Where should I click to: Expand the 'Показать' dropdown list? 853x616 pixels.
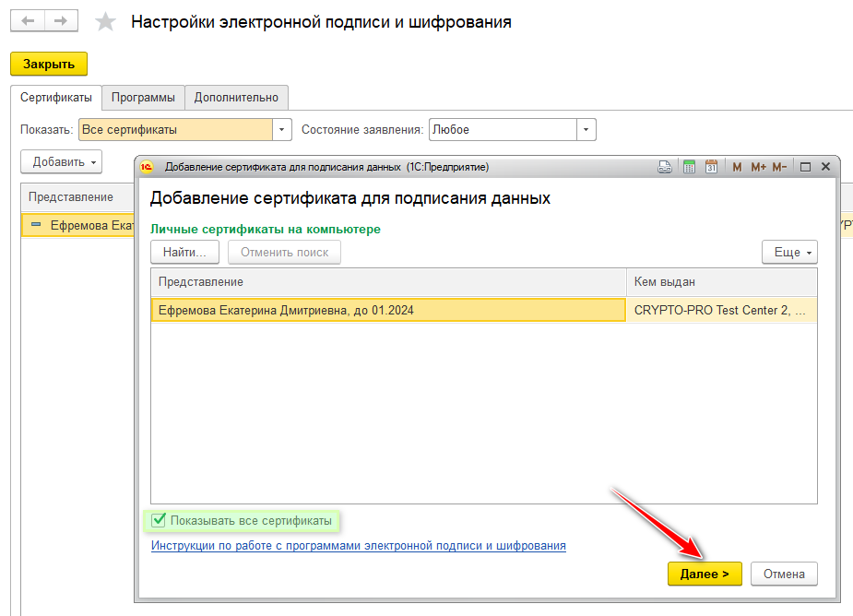[x=282, y=130]
